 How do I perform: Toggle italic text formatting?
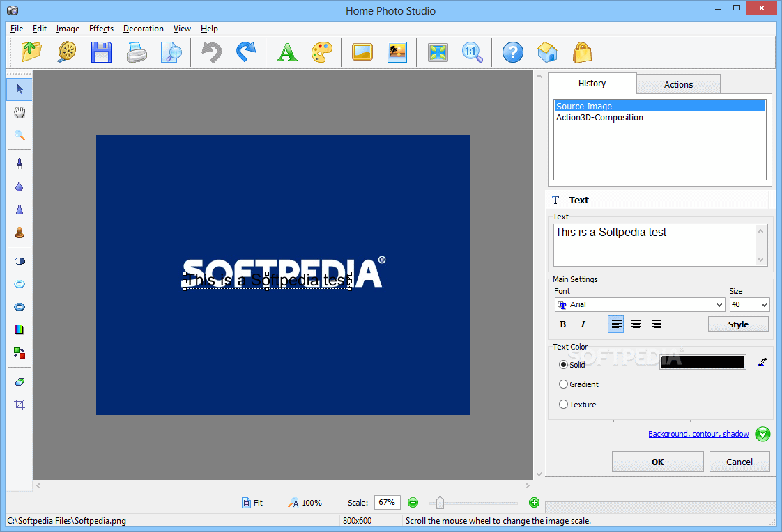pos(583,324)
